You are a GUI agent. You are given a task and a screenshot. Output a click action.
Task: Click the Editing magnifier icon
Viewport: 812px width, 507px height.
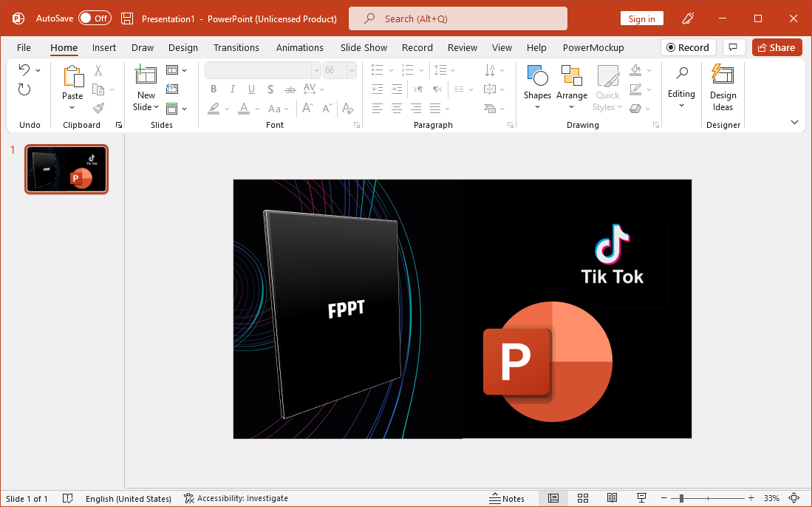[x=682, y=74]
